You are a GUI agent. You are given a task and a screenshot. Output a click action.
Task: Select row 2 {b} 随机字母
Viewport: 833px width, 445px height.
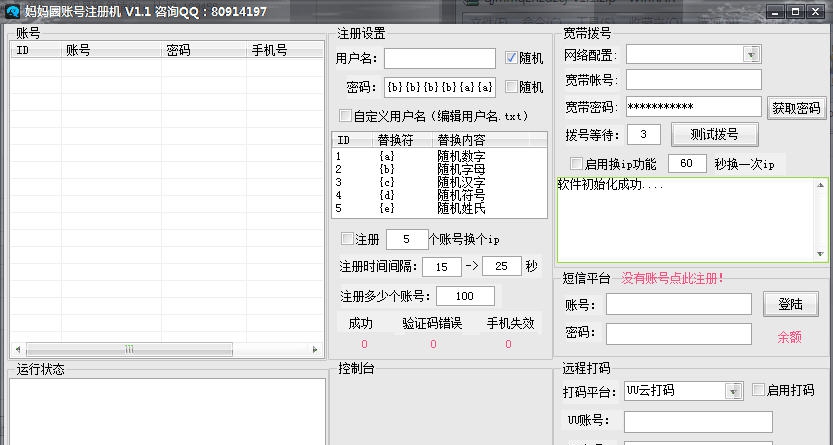coord(439,169)
